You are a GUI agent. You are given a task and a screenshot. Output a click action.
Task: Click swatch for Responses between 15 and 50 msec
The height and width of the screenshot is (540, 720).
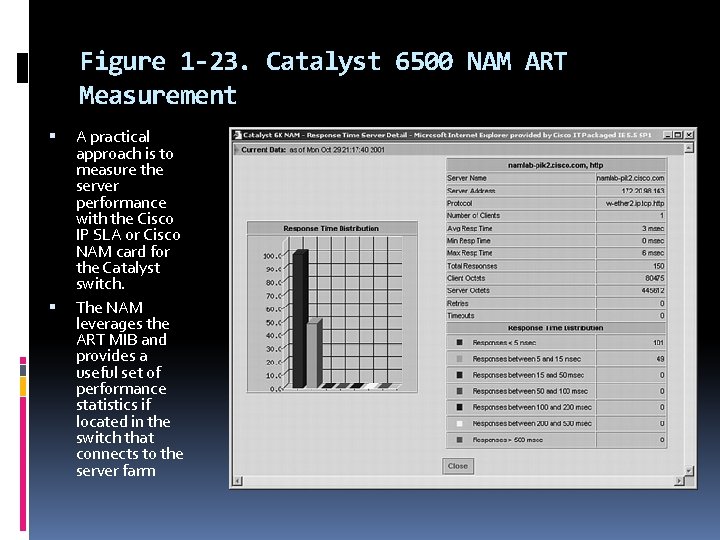tap(459, 375)
